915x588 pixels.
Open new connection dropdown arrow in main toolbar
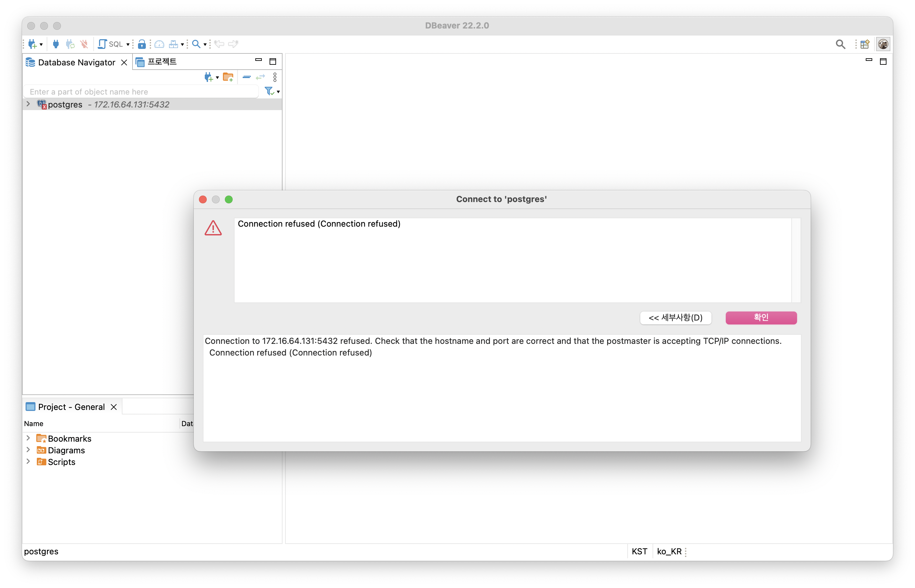pyautogui.click(x=41, y=45)
